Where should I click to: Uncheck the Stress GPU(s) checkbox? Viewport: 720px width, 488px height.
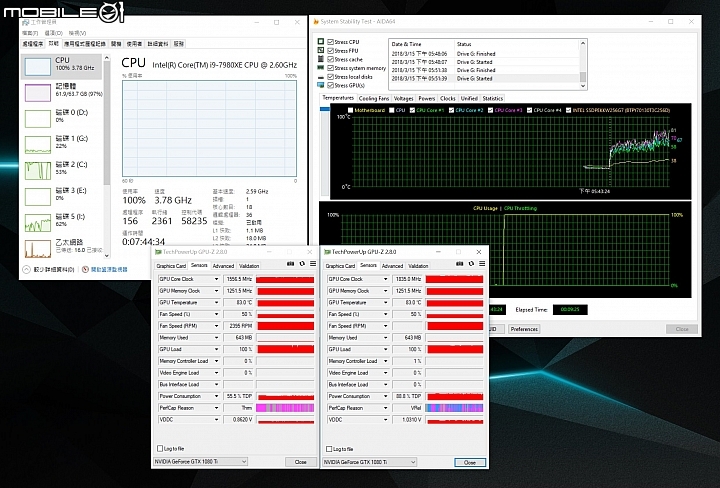click(330, 85)
